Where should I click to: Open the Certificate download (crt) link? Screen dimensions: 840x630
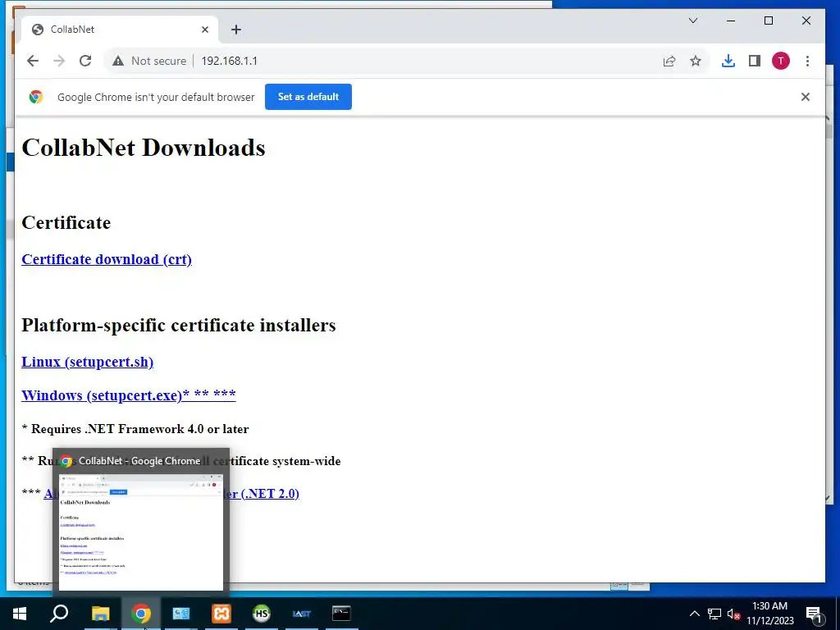coord(107,259)
